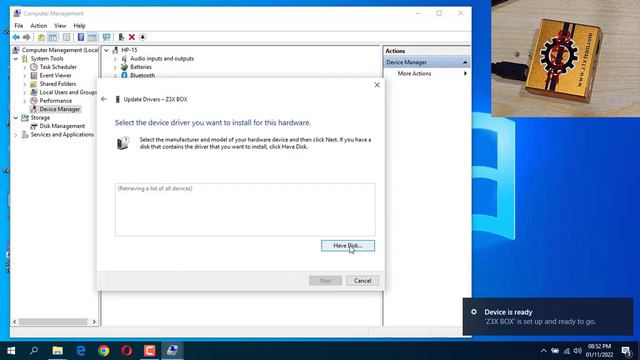Expand the Batteries category
Viewport: 640px width, 360px height.
[115, 67]
